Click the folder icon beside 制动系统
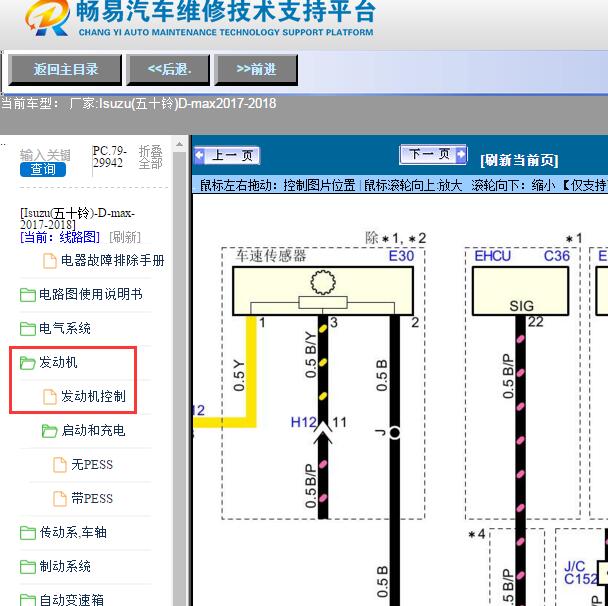Viewport: 608px width, 606px height. (28, 567)
